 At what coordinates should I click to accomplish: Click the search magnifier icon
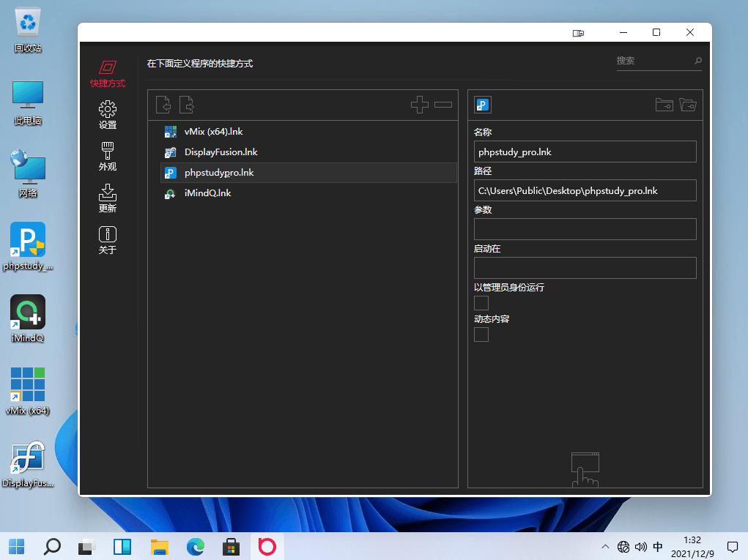coord(698,61)
